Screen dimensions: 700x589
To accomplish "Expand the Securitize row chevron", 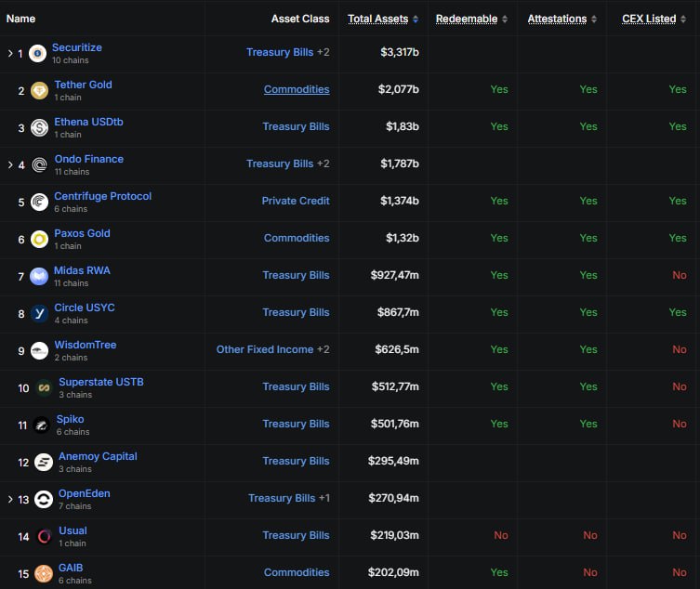I will pyautogui.click(x=10, y=54).
